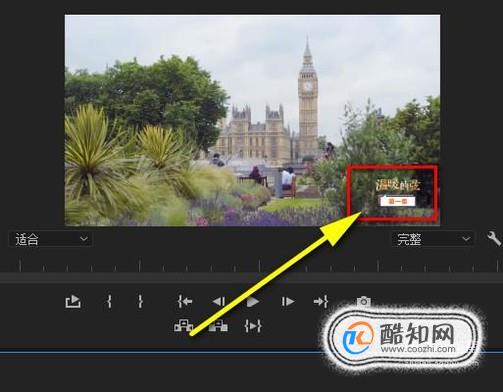Click the Go to Out point icon

click(x=321, y=302)
